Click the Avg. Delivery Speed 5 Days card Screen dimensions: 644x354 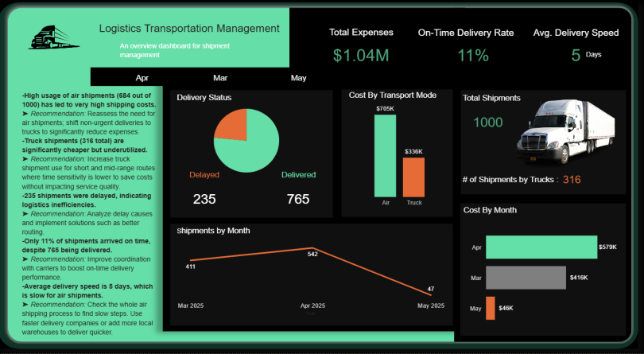point(576,46)
